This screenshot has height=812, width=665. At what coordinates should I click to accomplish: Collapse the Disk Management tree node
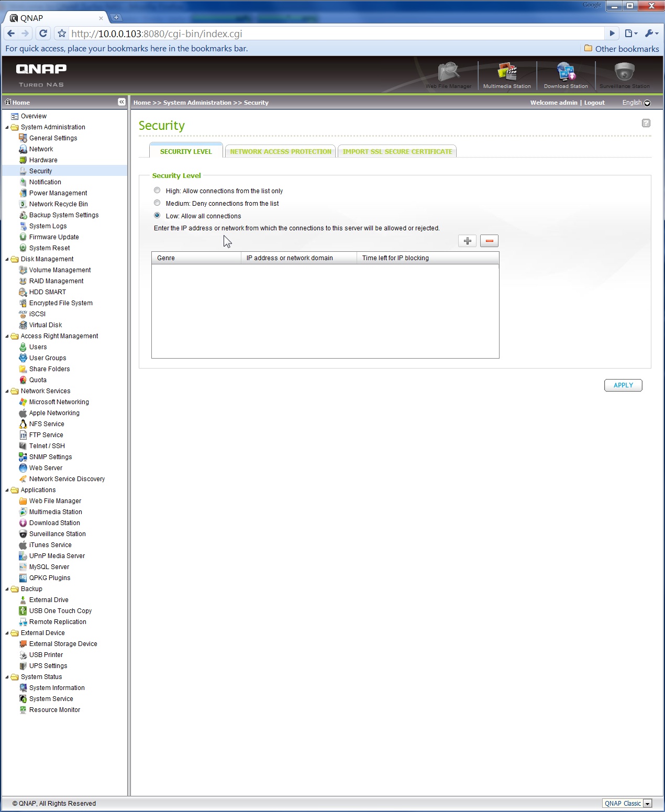[x=7, y=259]
